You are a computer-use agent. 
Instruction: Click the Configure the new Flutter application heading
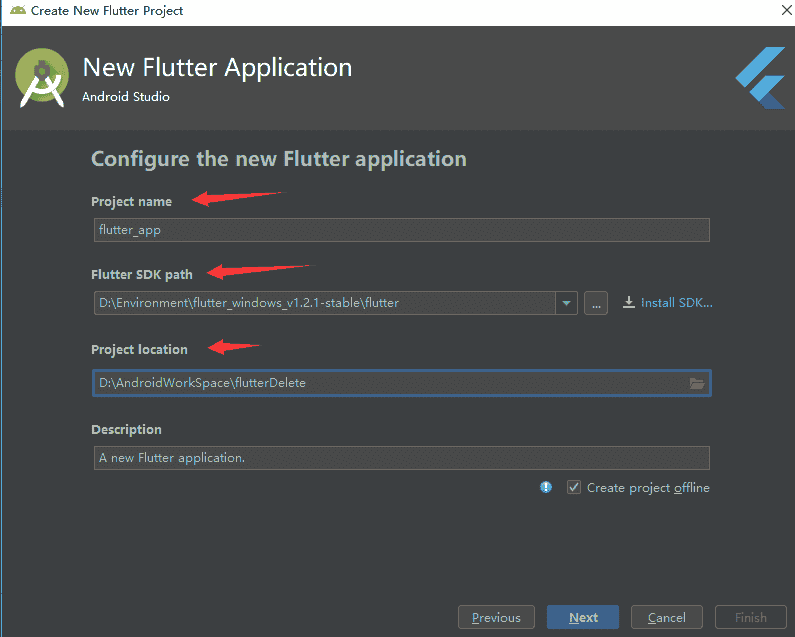pyautogui.click(x=279, y=158)
